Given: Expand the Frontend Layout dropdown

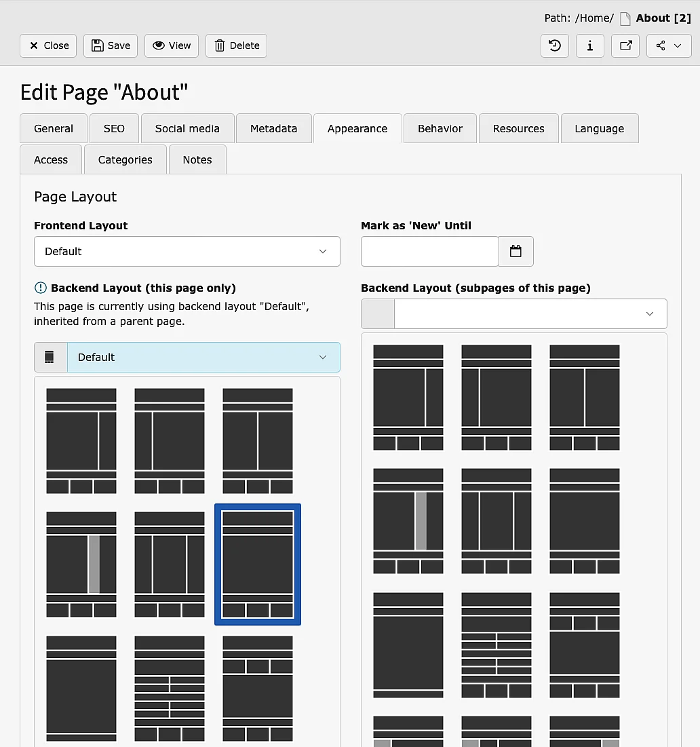Looking at the screenshot, I should 187,252.
